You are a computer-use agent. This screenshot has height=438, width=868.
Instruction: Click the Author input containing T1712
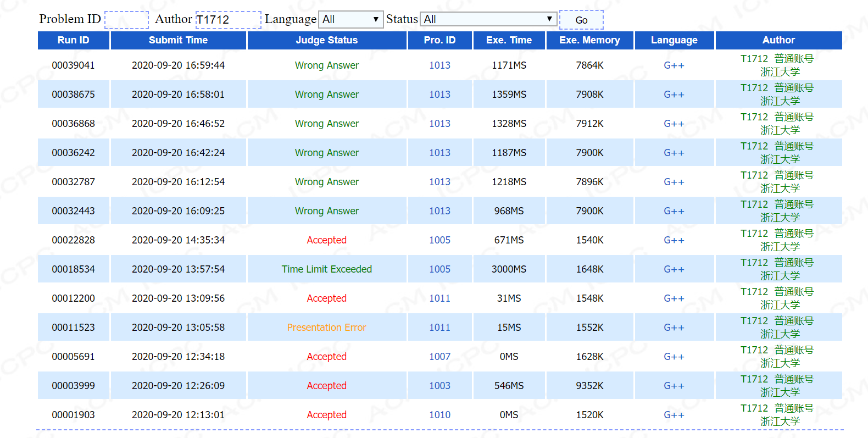coord(228,20)
